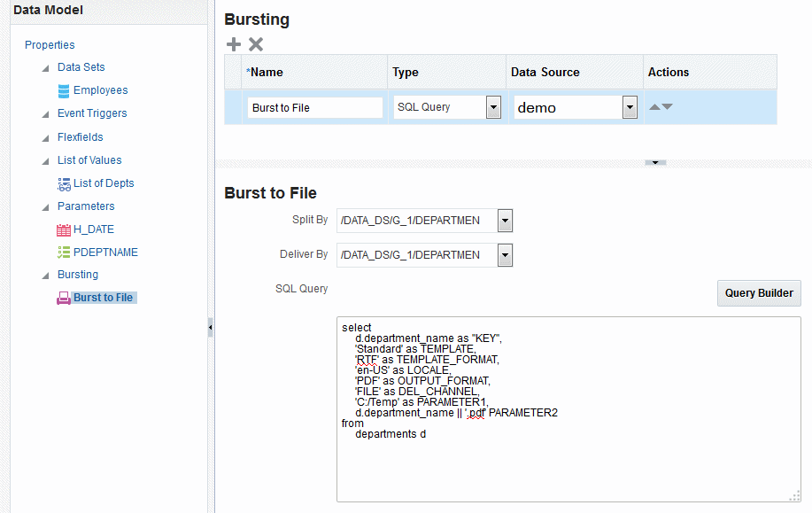
Task: Open the H_DATE parameter
Action: coord(94,229)
